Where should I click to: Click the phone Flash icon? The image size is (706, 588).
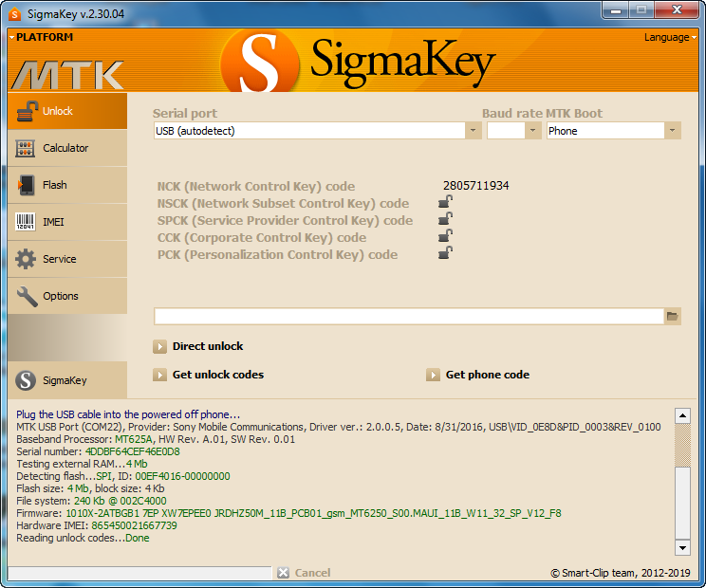(x=27, y=185)
